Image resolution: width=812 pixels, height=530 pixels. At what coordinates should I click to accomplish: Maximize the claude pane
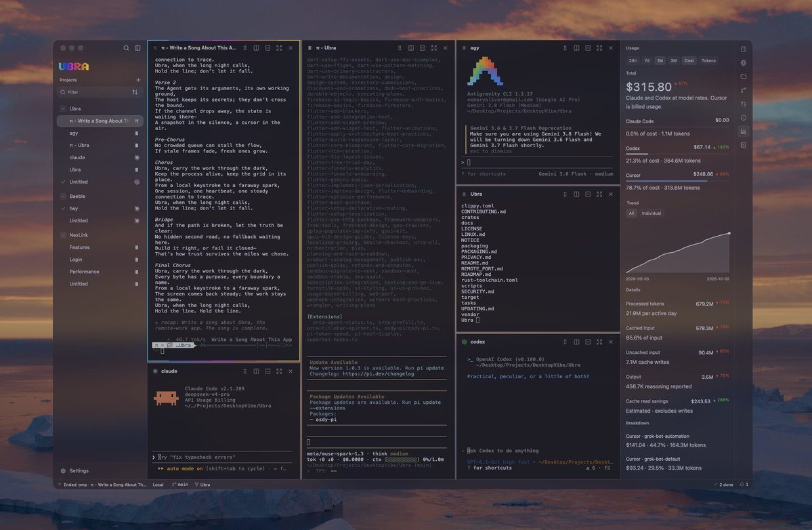coord(279,371)
